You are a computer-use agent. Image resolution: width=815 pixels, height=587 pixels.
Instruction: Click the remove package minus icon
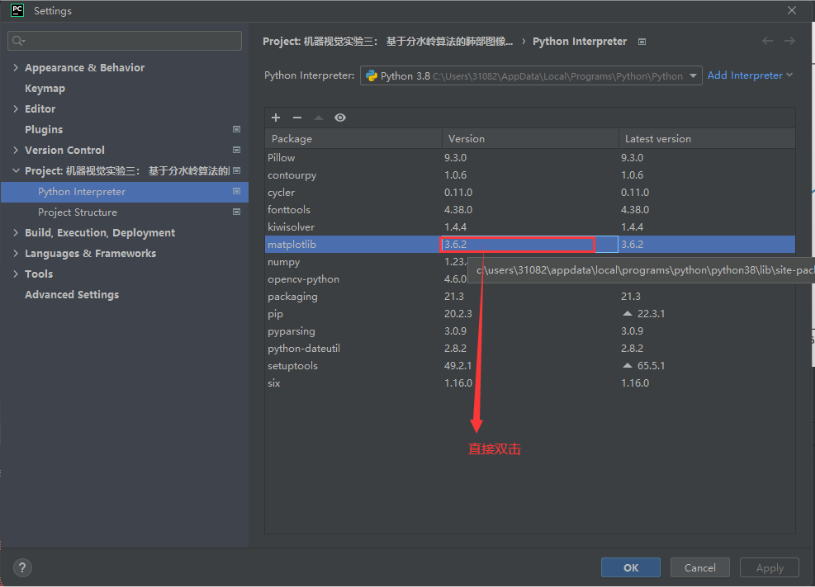(297, 118)
